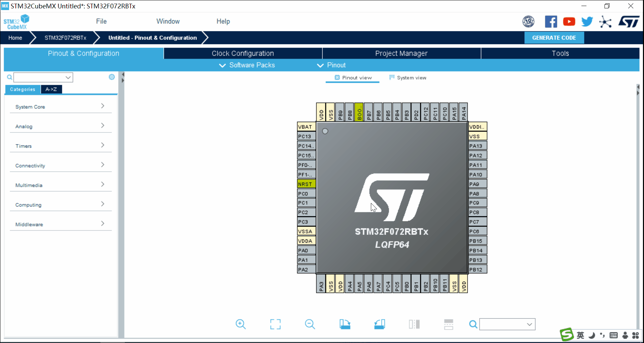Viewport: 644px width, 343px height.
Task: Click the horizontal split view icon
Action: click(x=449, y=324)
